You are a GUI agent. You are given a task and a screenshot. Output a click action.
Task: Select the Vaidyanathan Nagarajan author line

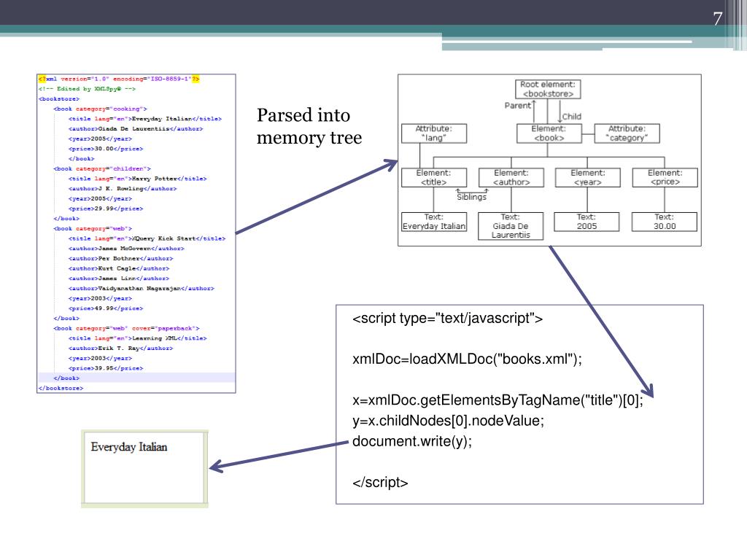click(141, 289)
